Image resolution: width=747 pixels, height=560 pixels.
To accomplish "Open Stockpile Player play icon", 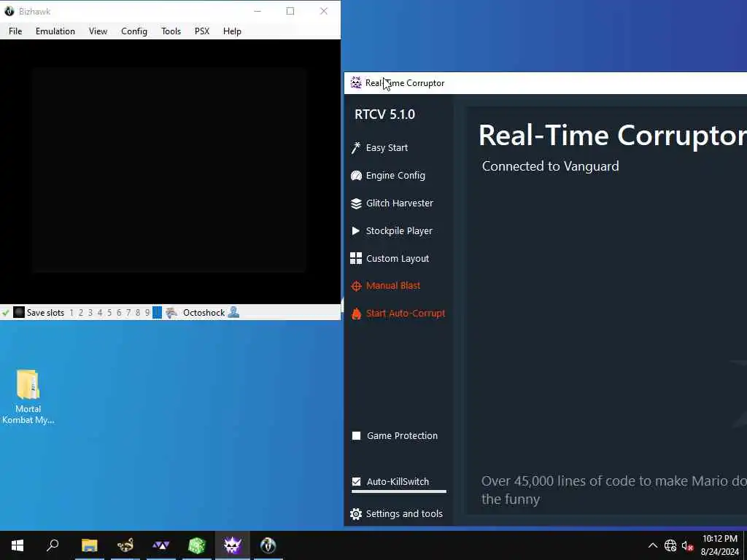I will (355, 231).
